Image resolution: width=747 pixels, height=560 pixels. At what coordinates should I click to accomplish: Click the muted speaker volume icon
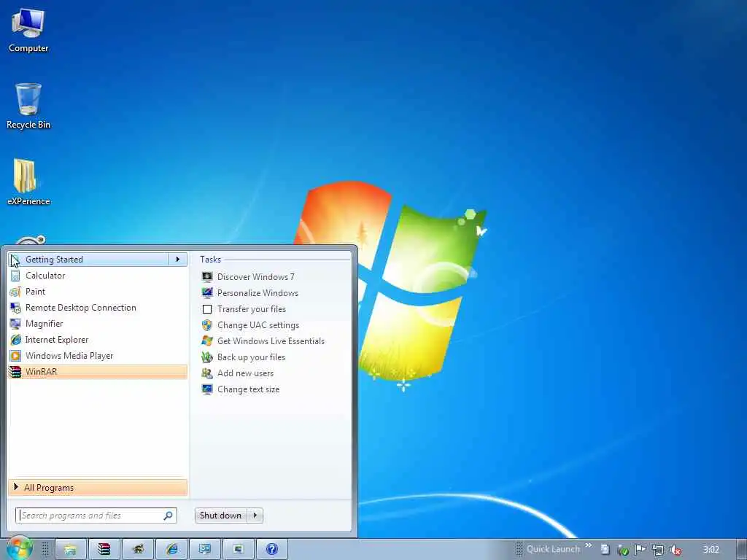point(675,550)
